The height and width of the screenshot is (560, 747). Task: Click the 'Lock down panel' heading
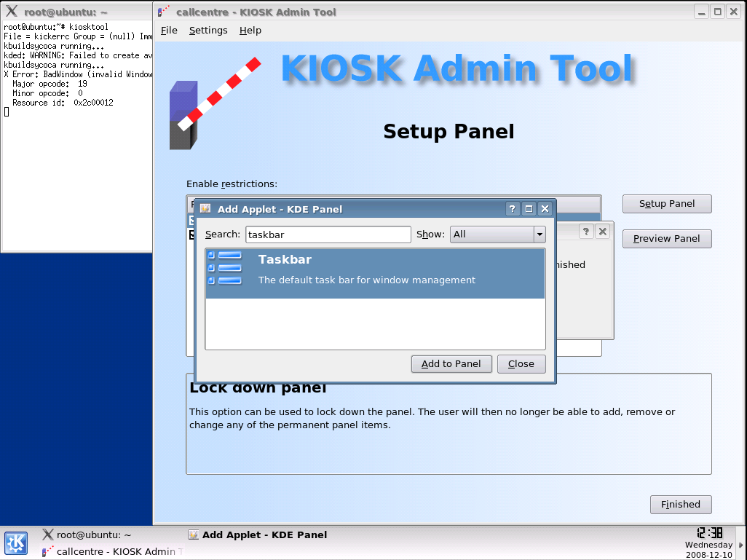(258, 388)
